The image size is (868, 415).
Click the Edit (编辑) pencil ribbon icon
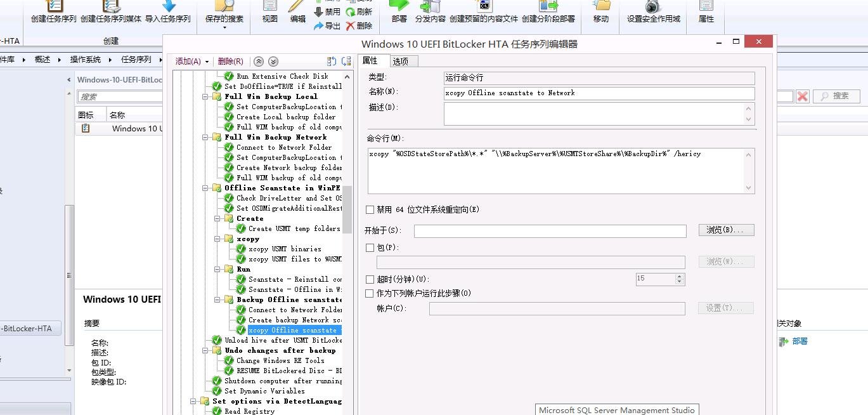pos(298,12)
